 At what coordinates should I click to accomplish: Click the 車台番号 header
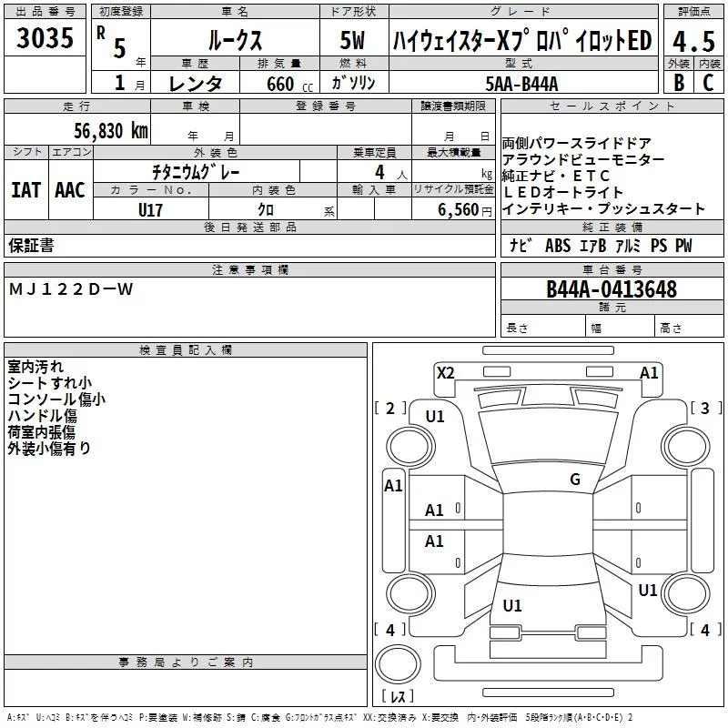point(612,269)
